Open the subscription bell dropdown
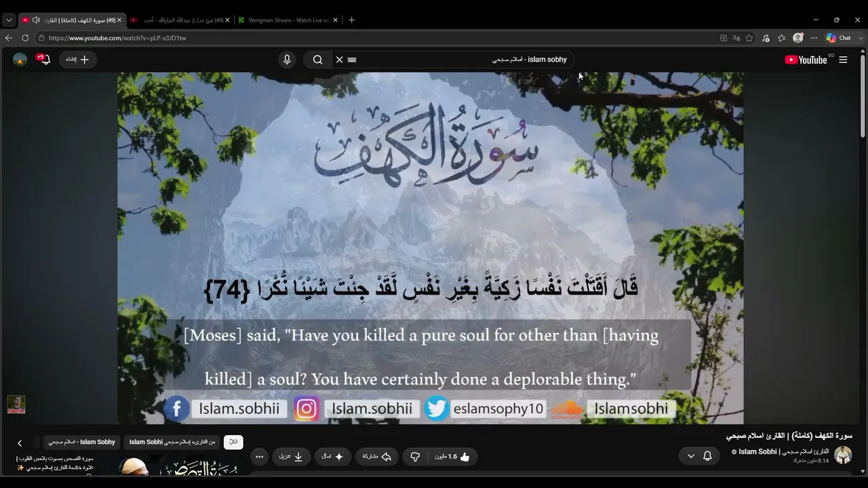Image resolution: width=868 pixels, height=488 pixels. pos(699,456)
